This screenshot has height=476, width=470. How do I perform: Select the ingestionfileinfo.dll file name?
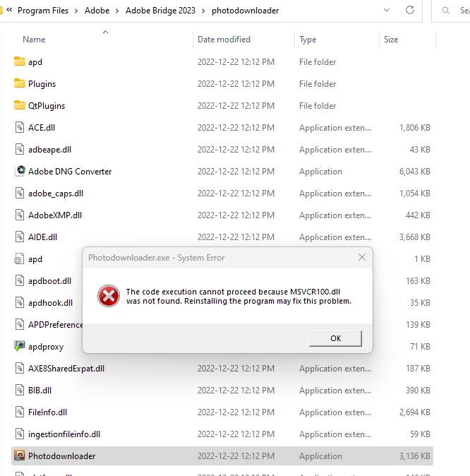pyautogui.click(x=64, y=434)
